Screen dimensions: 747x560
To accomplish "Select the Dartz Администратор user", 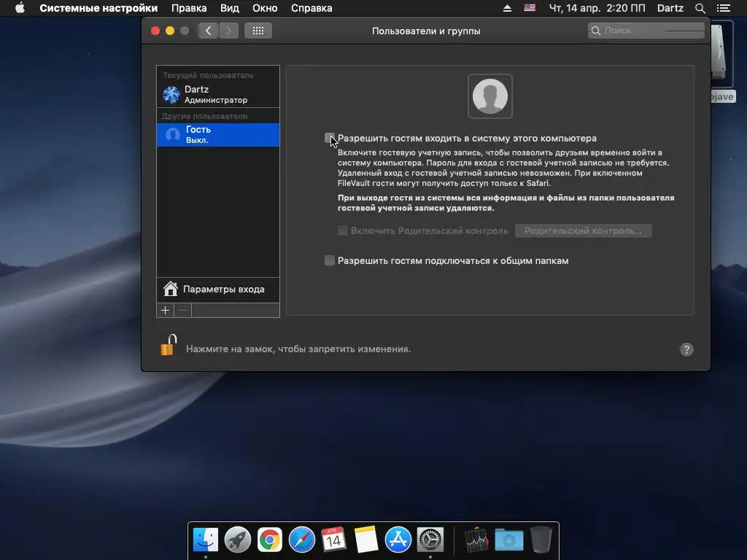I will 218,94.
